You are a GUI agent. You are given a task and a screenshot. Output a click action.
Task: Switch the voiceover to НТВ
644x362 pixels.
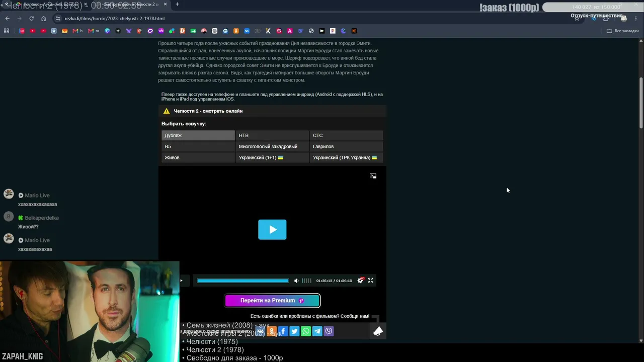point(272,135)
